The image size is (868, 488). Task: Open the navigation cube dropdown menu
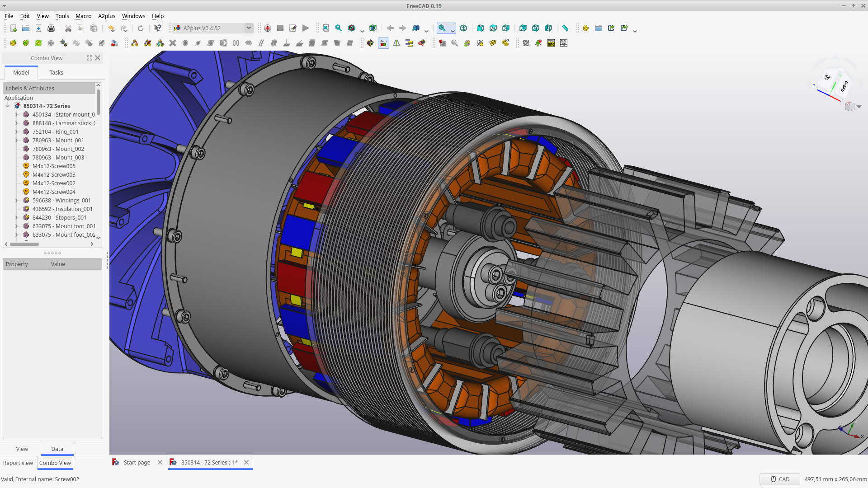point(859,107)
